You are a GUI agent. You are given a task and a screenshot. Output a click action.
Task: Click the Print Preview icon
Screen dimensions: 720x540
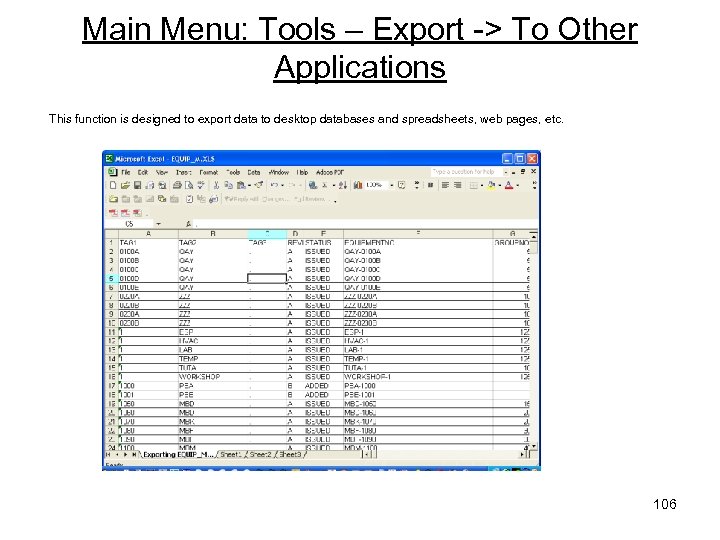coord(189,185)
